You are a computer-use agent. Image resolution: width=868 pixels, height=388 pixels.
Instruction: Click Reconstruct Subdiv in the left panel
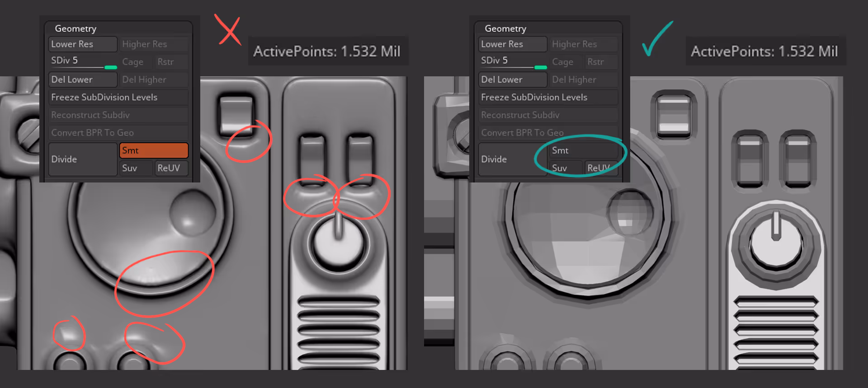point(118,115)
